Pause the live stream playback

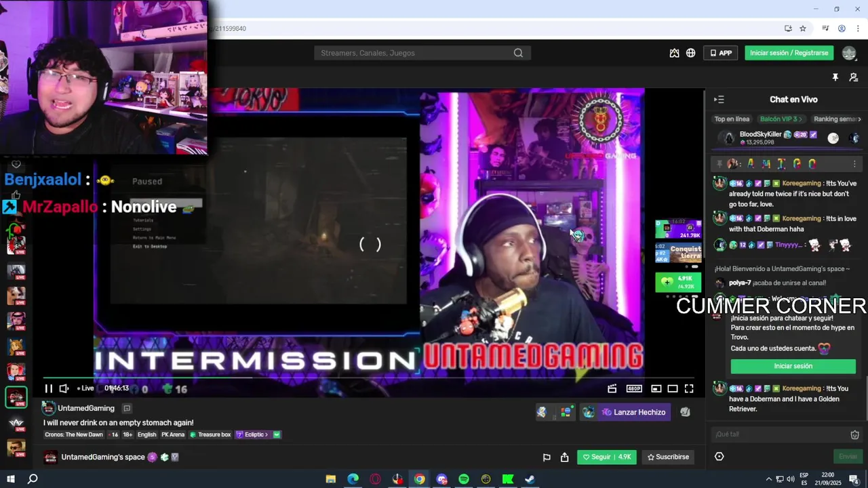[x=49, y=388]
